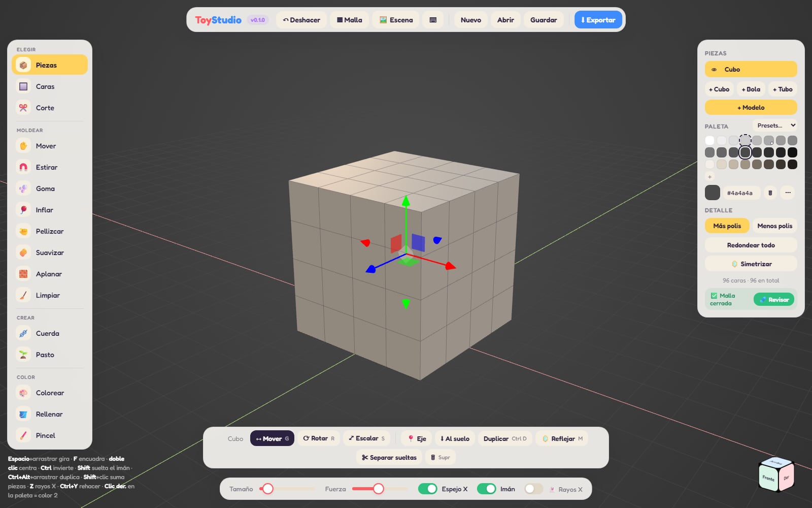This screenshot has width=812, height=508.
Task: Pick the Mover hand sculpt tool
Action: pos(49,146)
